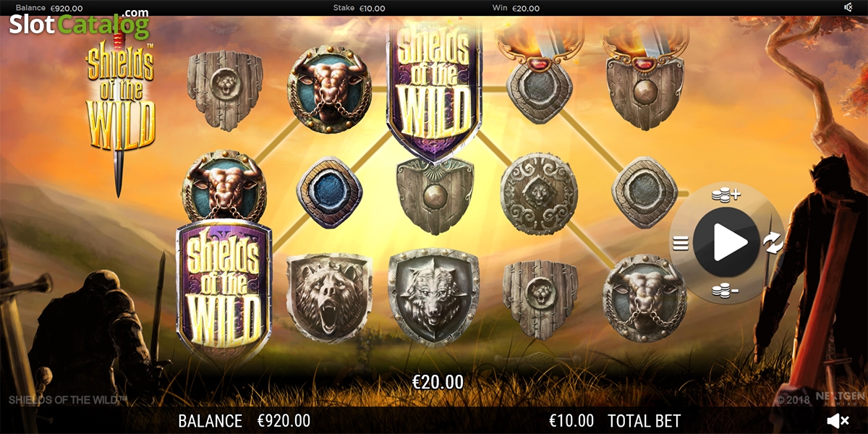The image size is (868, 434).
Task: Increase bet using coins plus icon
Action: (726, 195)
